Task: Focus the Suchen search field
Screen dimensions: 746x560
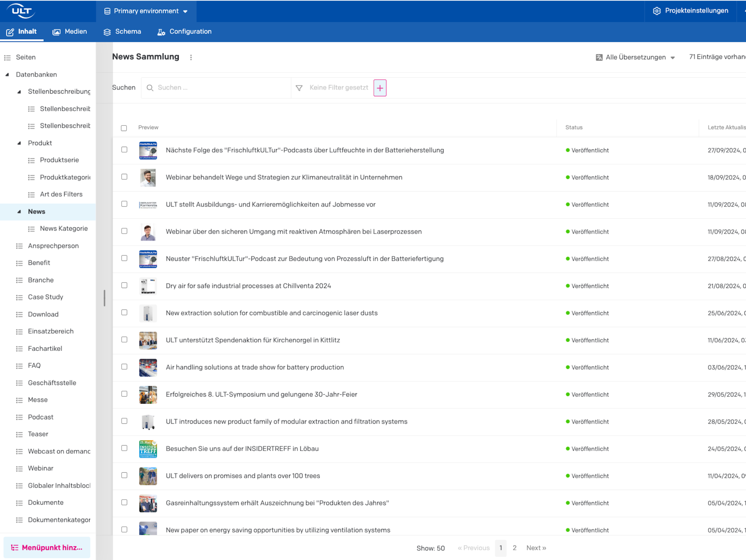Action: (x=216, y=88)
